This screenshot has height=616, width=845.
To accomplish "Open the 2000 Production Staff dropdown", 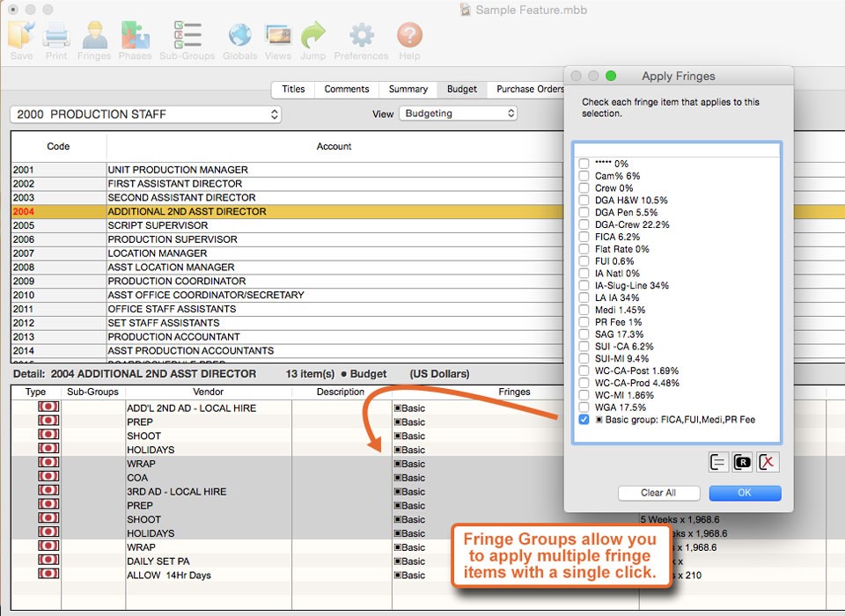I will [x=145, y=114].
